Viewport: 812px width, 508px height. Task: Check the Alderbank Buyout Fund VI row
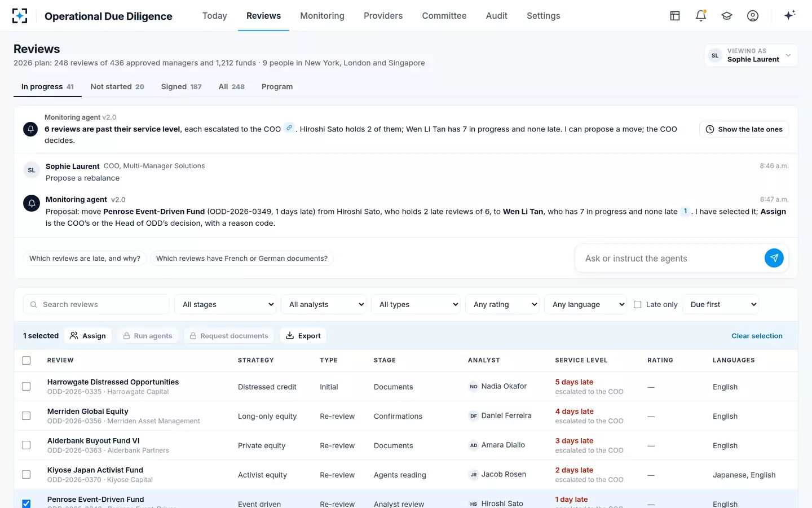click(27, 445)
